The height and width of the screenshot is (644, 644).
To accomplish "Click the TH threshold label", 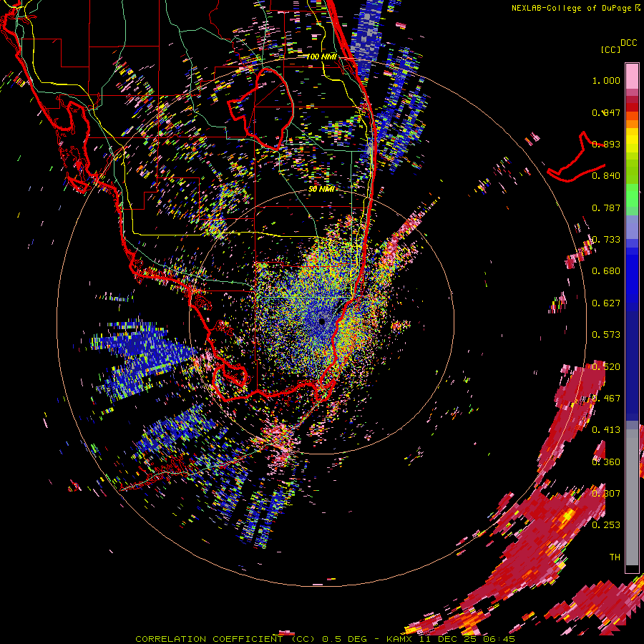I will click(615, 557).
